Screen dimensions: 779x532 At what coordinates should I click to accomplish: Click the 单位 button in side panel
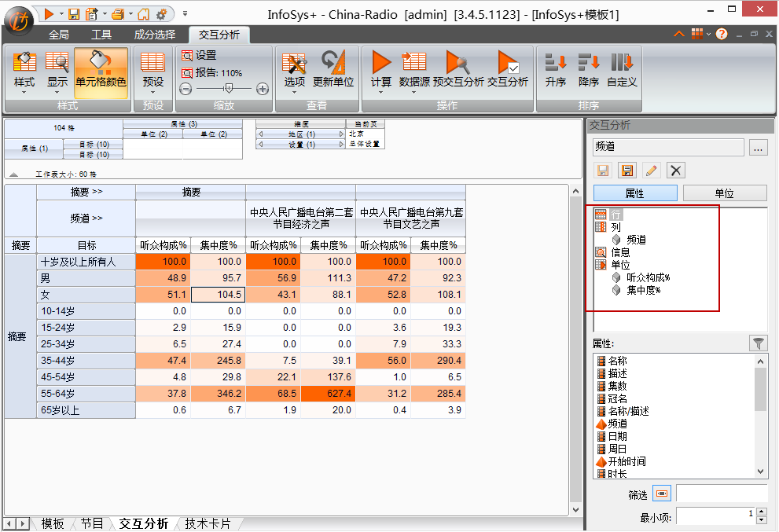[x=724, y=193]
